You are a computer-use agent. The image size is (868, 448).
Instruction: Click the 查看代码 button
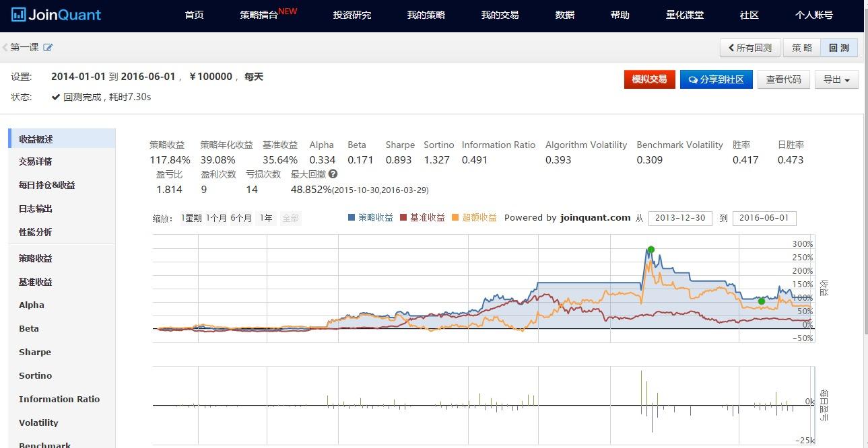(783, 79)
